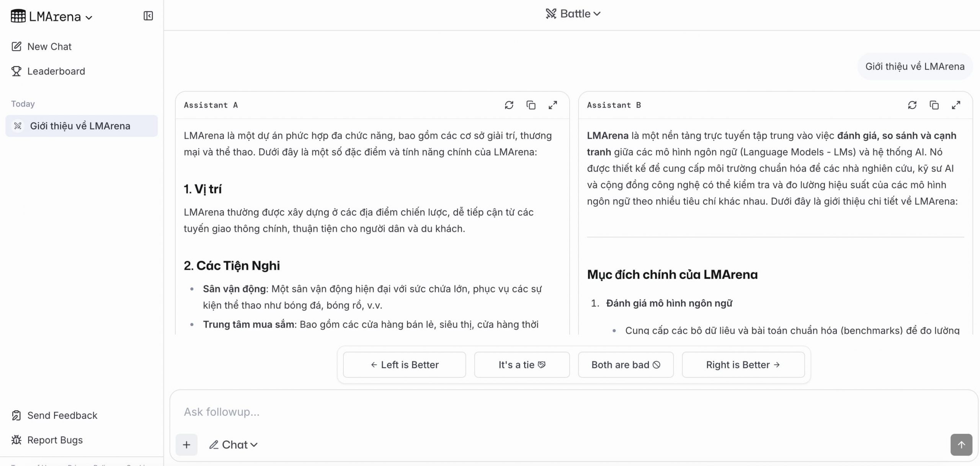Open Report Bugs
This screenshot has height=466, width=980.
click(47, 440)
